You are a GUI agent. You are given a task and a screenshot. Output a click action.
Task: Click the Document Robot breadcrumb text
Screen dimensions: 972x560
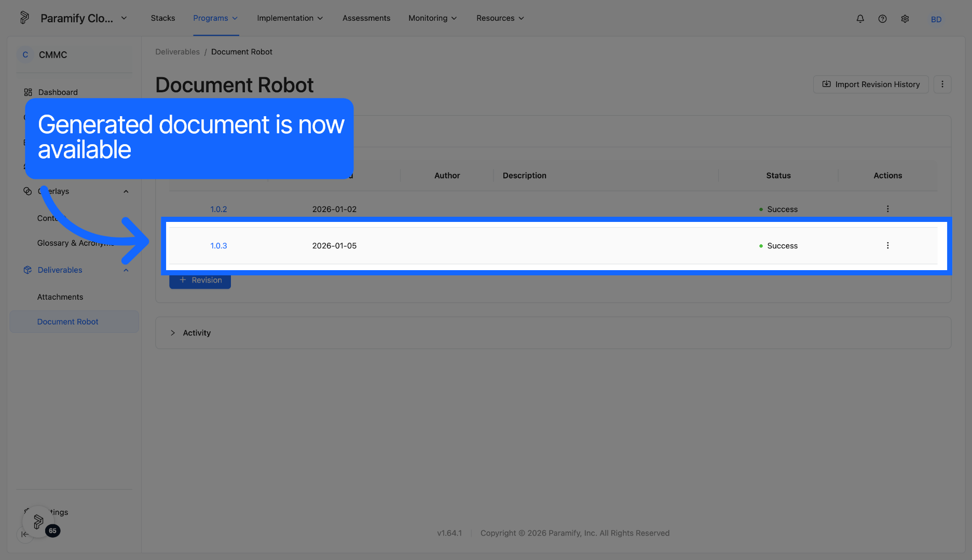[242, 52]
